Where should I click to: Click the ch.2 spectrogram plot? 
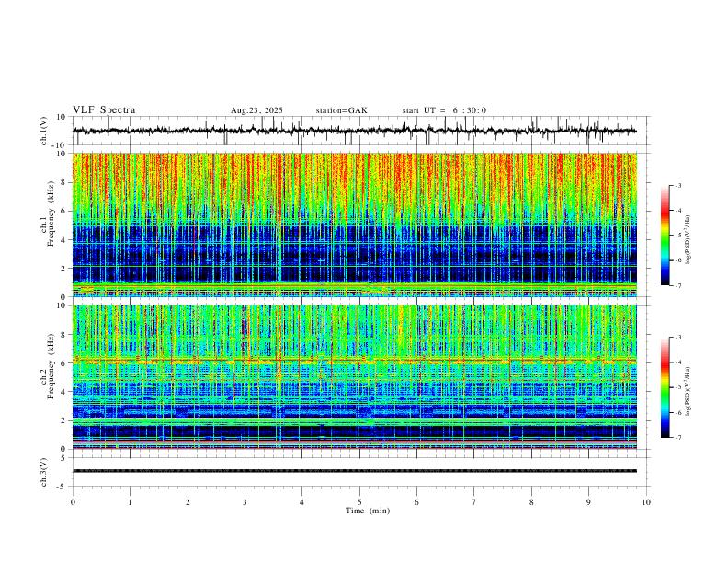tap(355, 377)
